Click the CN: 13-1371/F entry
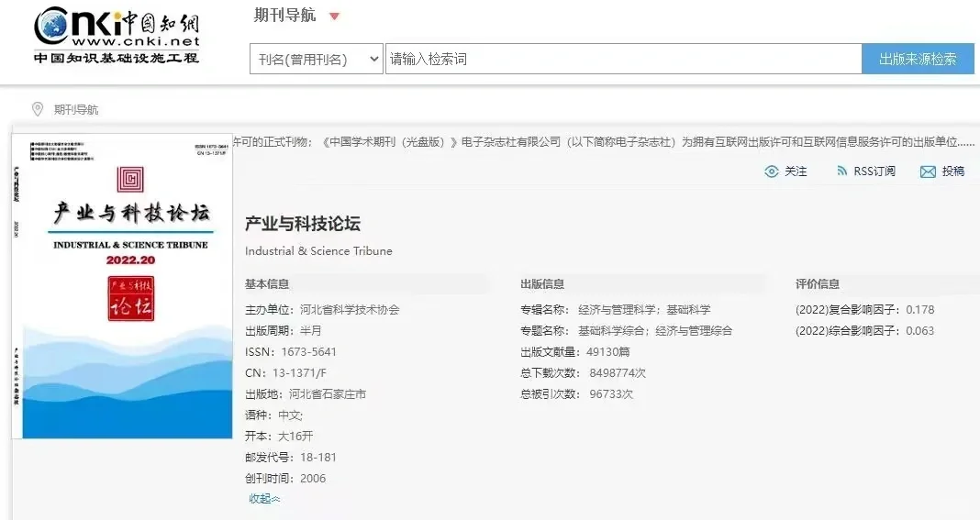The height and width of the screenshot is (520, 980). tap(285, 373)
